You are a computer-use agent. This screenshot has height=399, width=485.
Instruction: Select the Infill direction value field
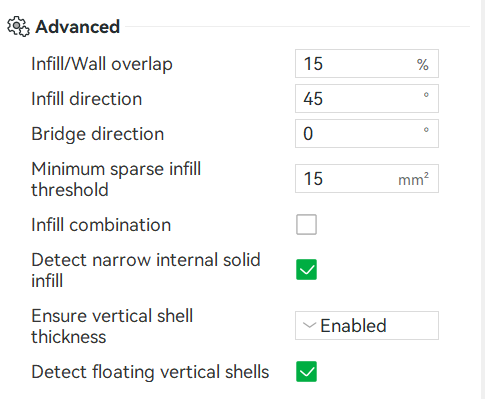(367, 99)
